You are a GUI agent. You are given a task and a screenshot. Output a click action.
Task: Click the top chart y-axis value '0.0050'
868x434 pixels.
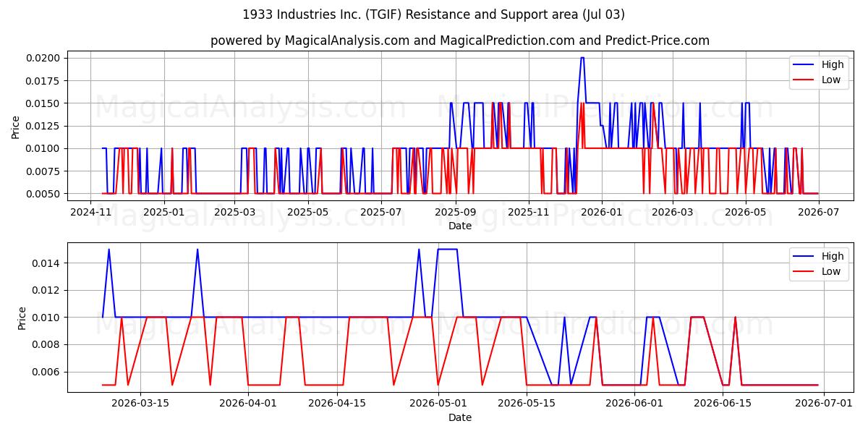(x=45, y=194)
